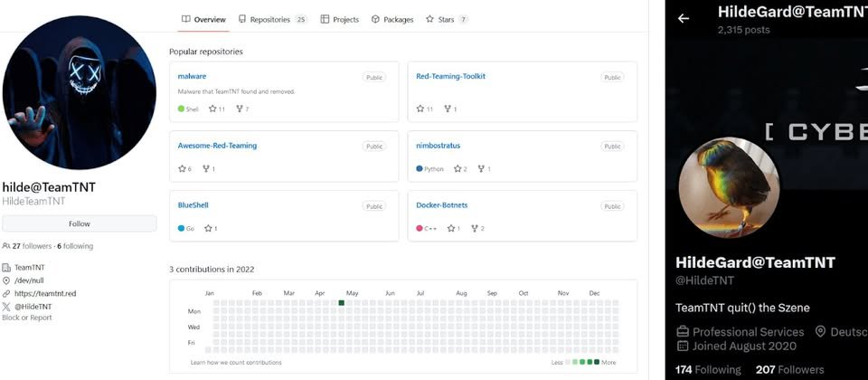
Task: Click the /dev/null location pin icon
Action: [x=6, y=280]
